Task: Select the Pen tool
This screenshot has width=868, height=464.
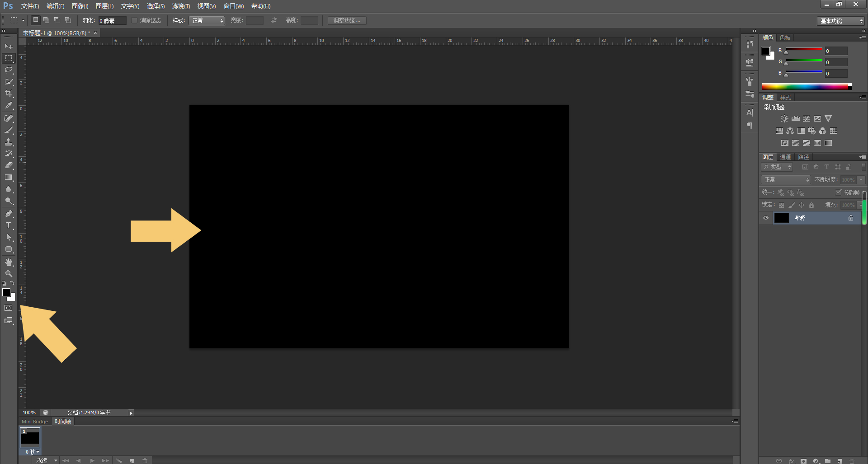Action: click(x=9, y=214)
